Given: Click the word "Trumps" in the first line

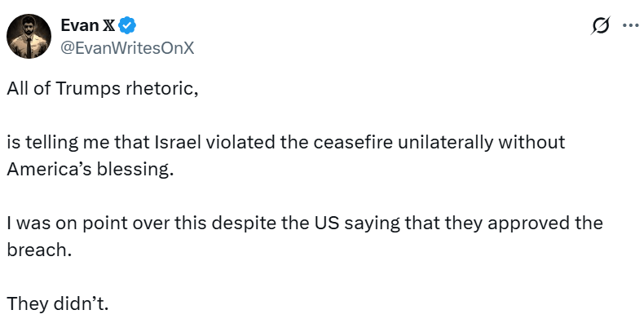Looking at the screenshot, I should tap(86, 90).
